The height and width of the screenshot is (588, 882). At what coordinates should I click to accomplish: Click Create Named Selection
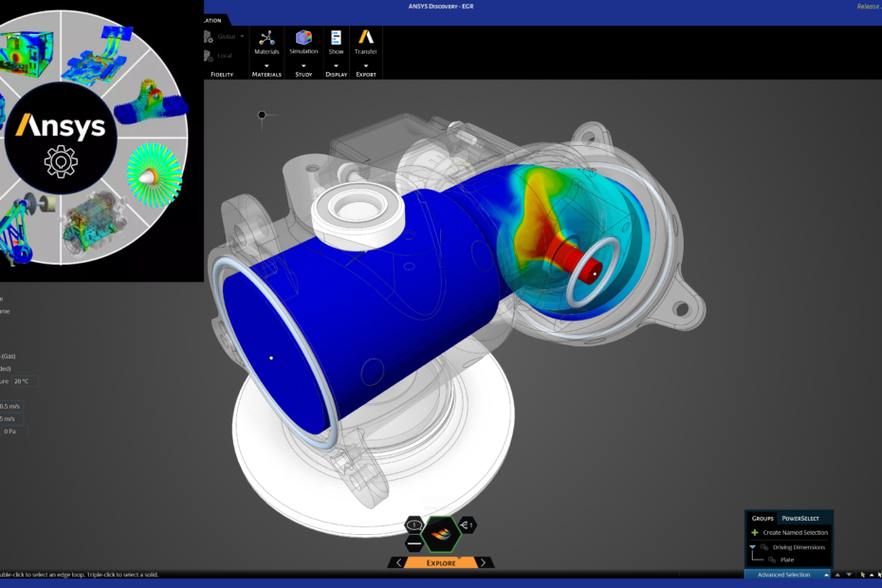795,532
